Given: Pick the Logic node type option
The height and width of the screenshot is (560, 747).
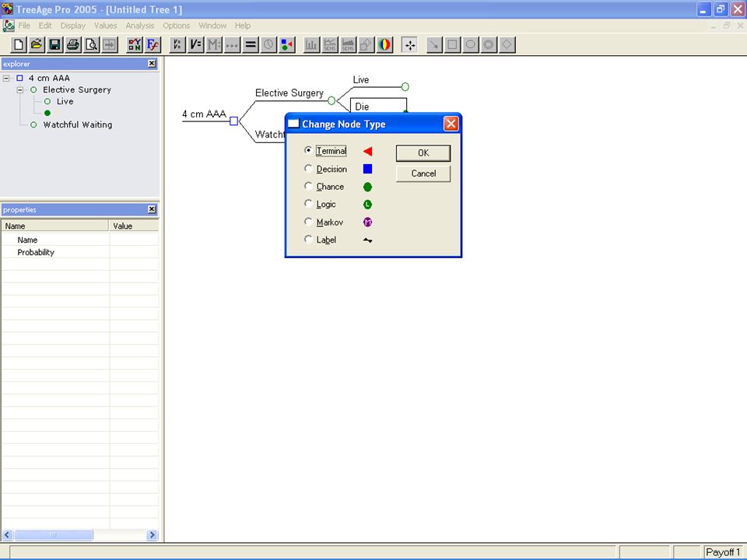Looking at the screenshot, I should [x=308, y=204].
